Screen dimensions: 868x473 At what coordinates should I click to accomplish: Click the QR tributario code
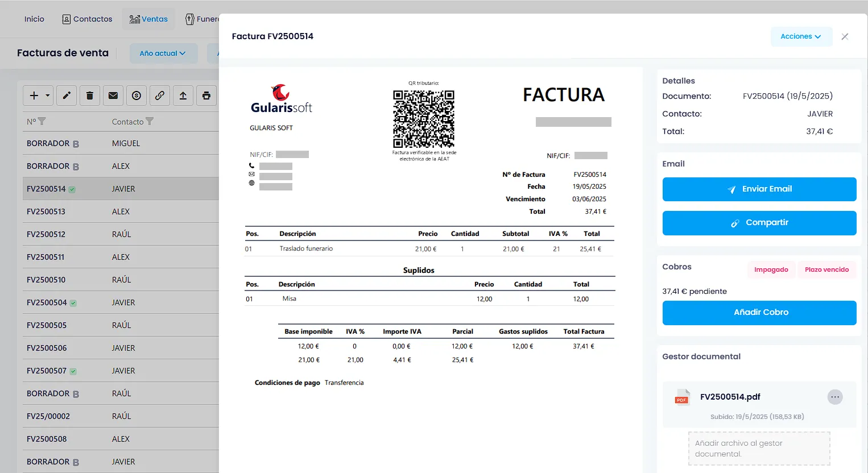tap(424, 119)
